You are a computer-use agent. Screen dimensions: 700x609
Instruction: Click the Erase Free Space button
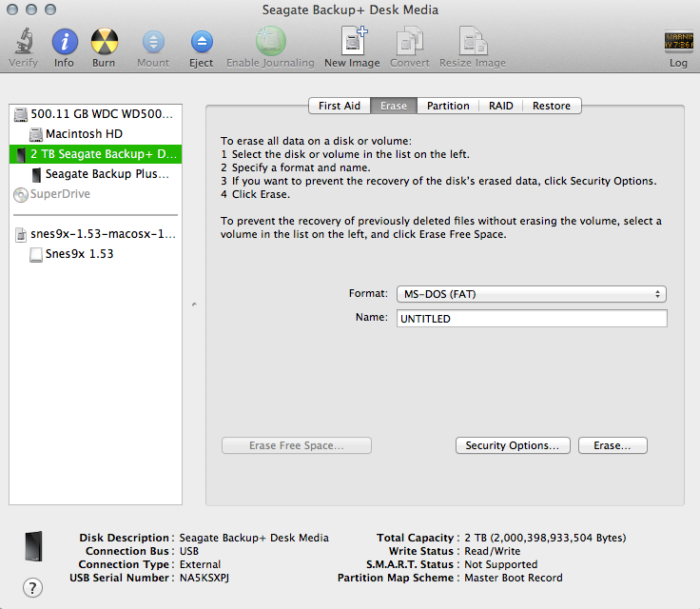pos(297,445)
